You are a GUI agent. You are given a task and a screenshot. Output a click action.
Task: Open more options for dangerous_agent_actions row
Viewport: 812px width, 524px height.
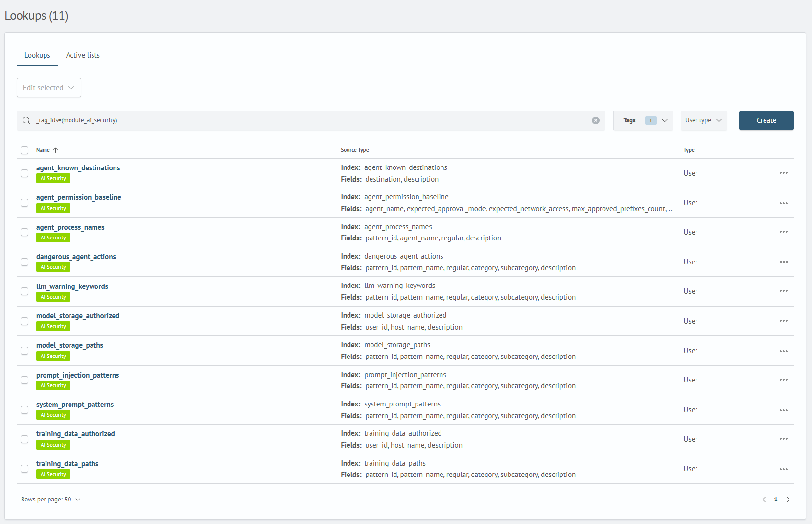point(784,262)
